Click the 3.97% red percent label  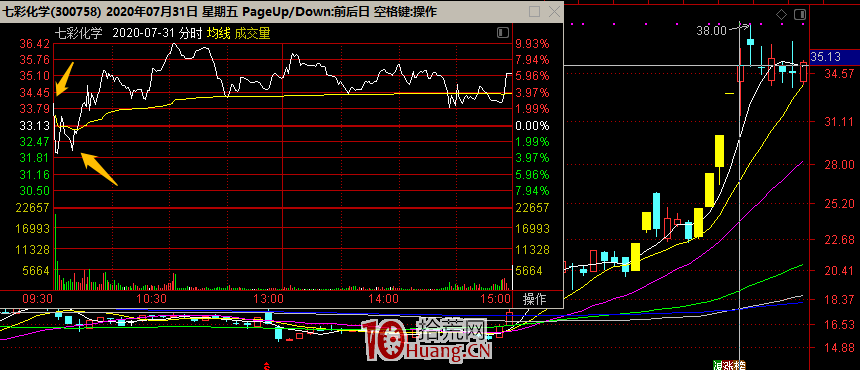(x=533, y=93)
